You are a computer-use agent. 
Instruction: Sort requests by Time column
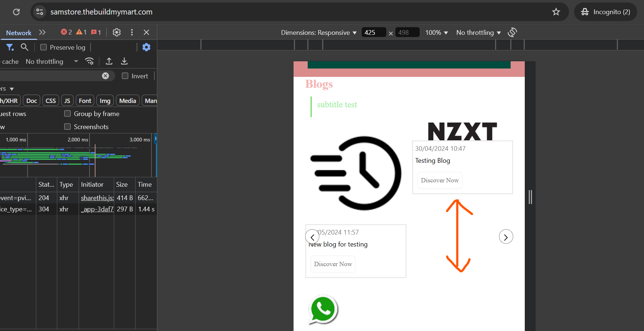(146, 185)
